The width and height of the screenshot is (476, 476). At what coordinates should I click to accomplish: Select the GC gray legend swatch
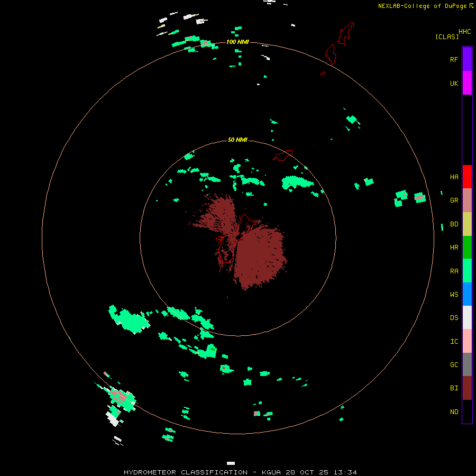[x=467, y=364]
